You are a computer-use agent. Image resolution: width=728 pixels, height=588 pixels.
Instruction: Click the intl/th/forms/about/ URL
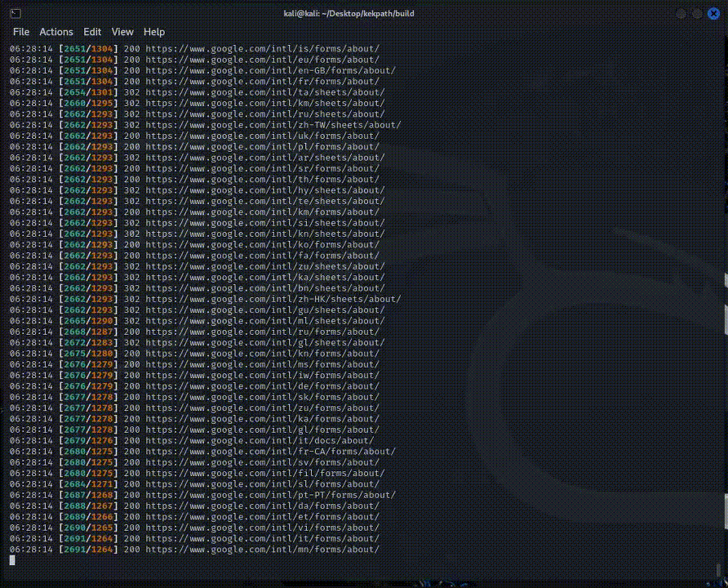[262, 180]
